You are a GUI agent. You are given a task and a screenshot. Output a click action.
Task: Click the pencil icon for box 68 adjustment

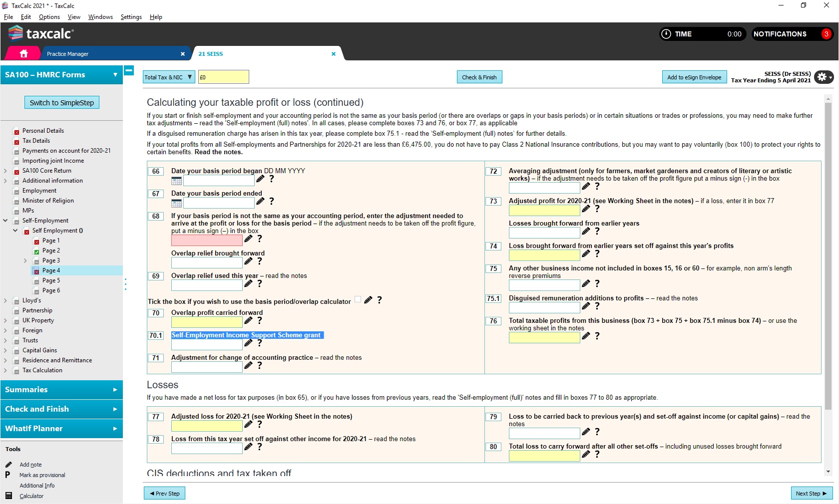tap(248, 239)
